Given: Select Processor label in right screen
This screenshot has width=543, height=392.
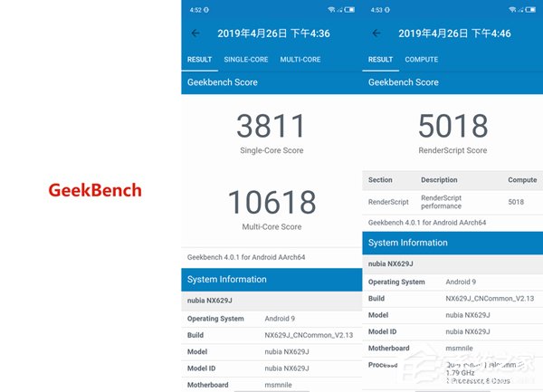Looking at the screenshot, I should pos(383,365).
